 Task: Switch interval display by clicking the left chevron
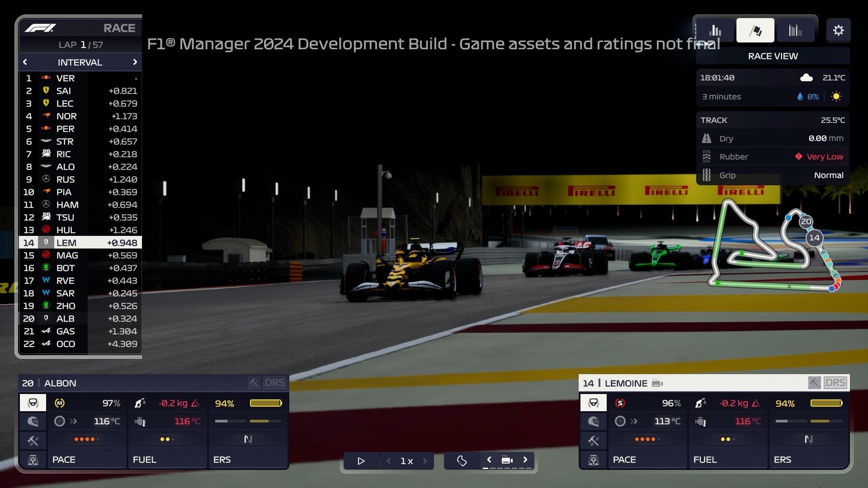point(25,62)
